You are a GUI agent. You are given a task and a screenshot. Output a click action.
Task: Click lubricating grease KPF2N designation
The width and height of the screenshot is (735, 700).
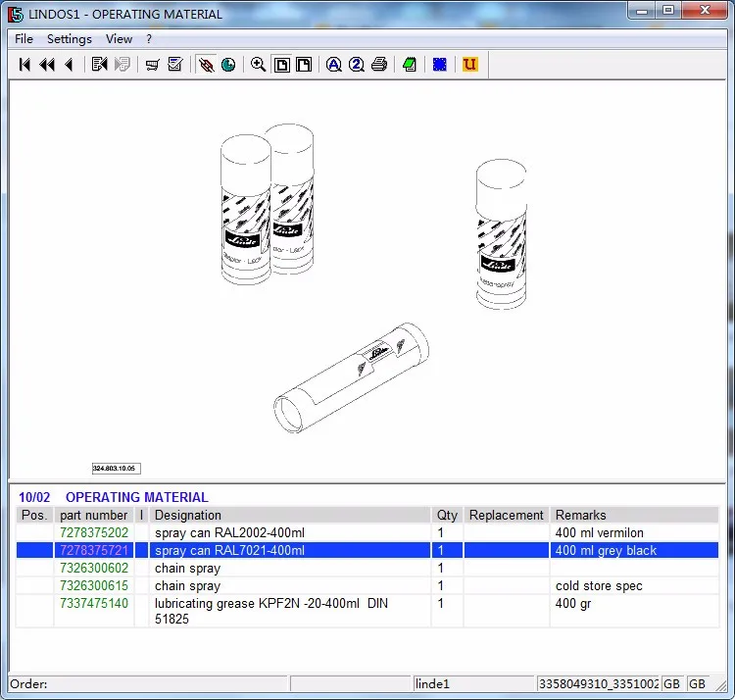tap(271, 611)
